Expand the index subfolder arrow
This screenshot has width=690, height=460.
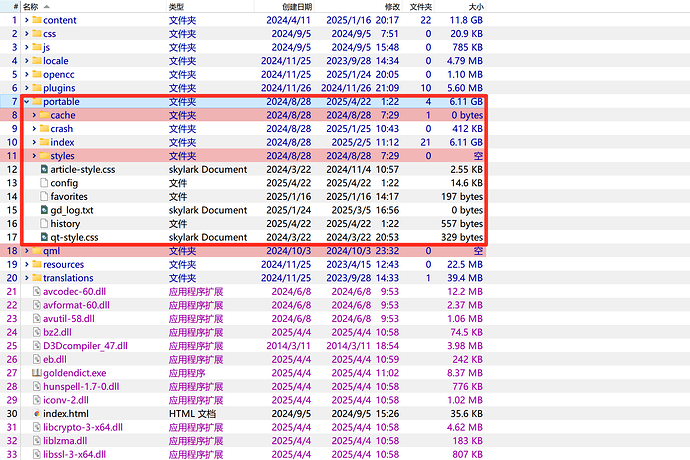pyautogui.click(x=33, y=143)
